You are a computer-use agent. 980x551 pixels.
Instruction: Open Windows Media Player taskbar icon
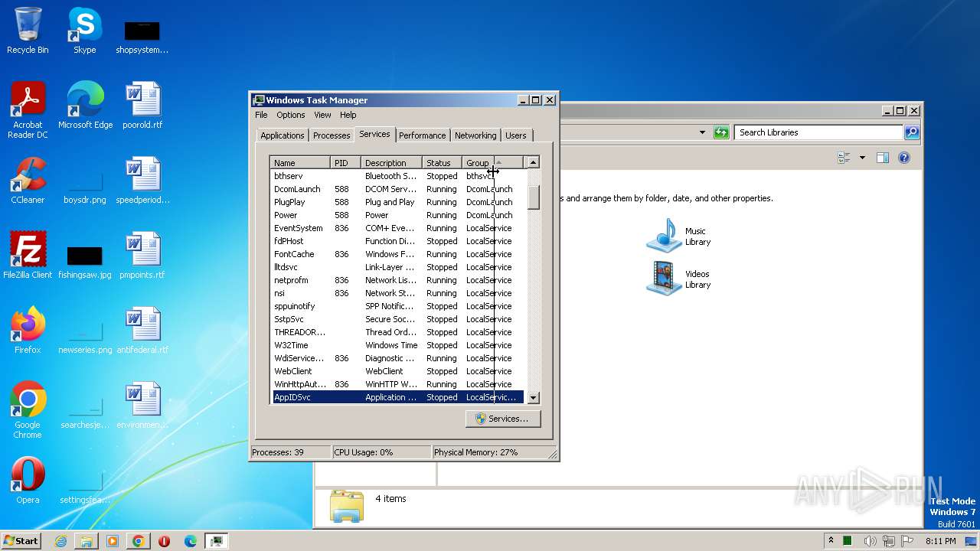113,541
